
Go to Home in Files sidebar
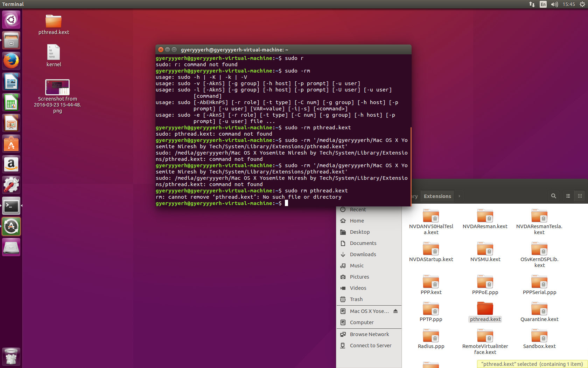click(369, 221)
